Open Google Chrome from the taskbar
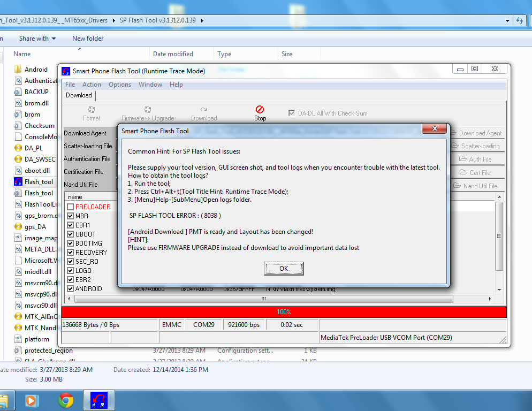Image resolution: width=532 pixels, height=411 pixels. tap(66, 400)
